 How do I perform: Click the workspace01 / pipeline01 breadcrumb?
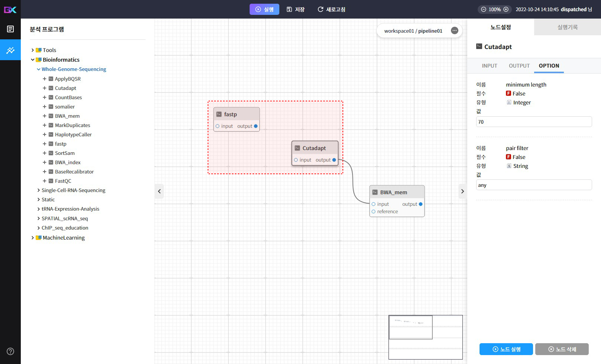(x=413, y=31)
